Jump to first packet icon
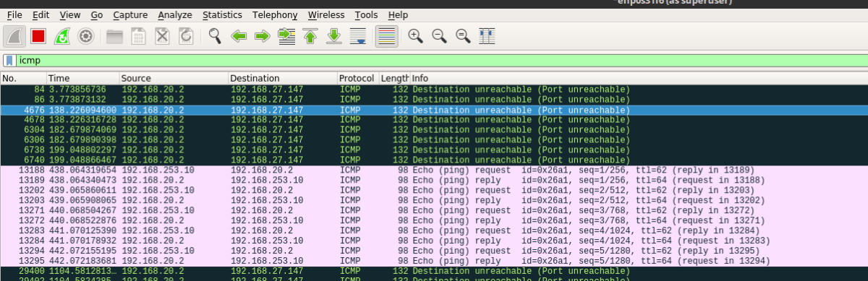 coord(310,35)
